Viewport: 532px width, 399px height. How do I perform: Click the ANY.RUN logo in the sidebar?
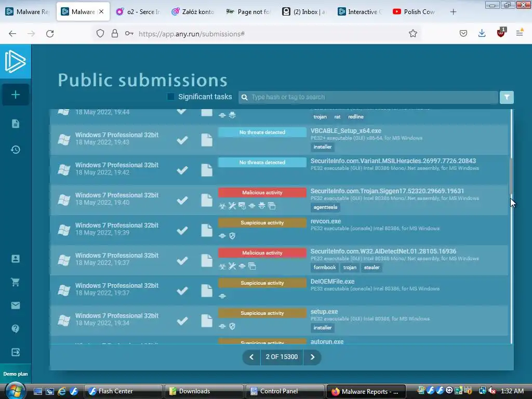[15, 61]
